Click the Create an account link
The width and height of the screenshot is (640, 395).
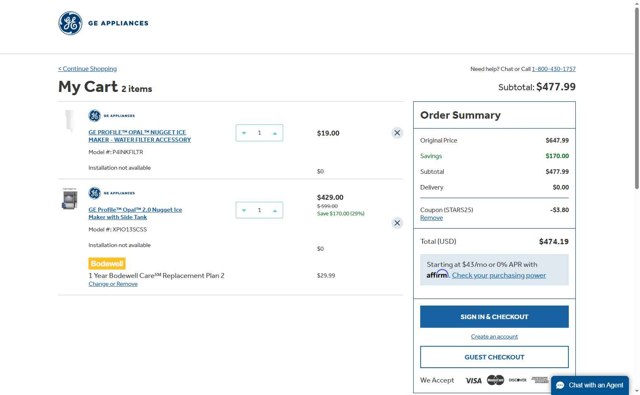[494, 337]
